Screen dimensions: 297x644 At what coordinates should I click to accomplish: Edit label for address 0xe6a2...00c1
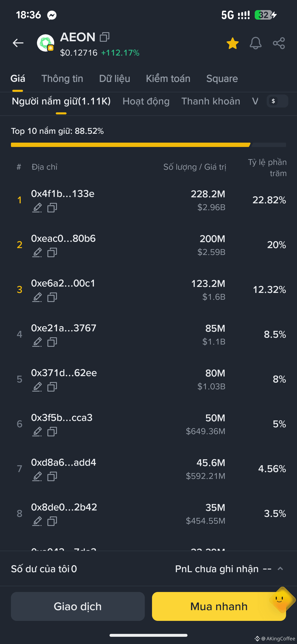point(37,297)
